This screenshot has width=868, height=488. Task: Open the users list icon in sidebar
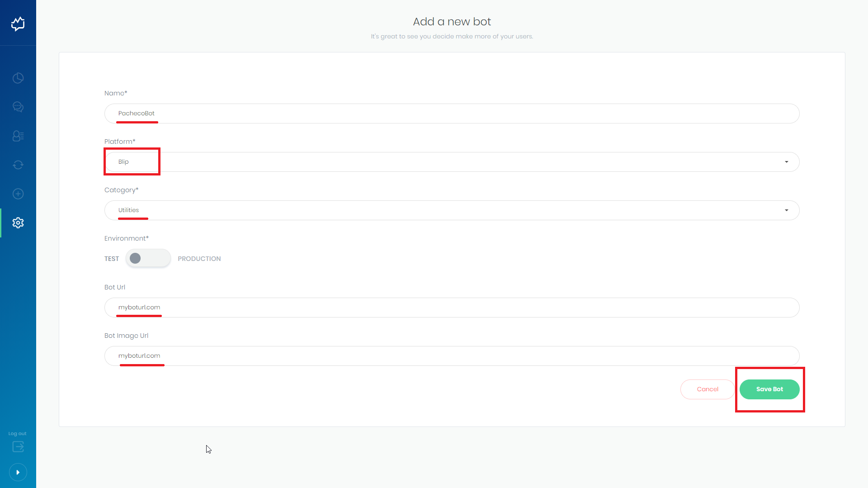tap(18, 136)
